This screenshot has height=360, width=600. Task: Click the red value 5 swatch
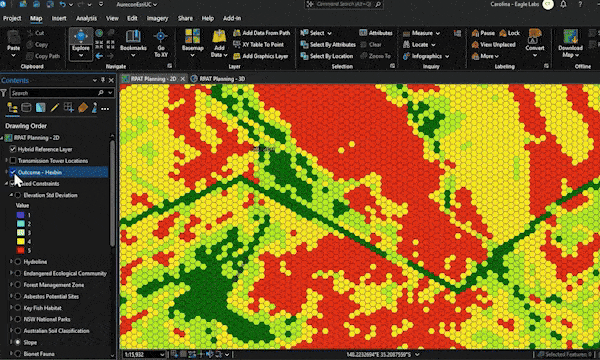pyautogui.click(x=20, y=250)
